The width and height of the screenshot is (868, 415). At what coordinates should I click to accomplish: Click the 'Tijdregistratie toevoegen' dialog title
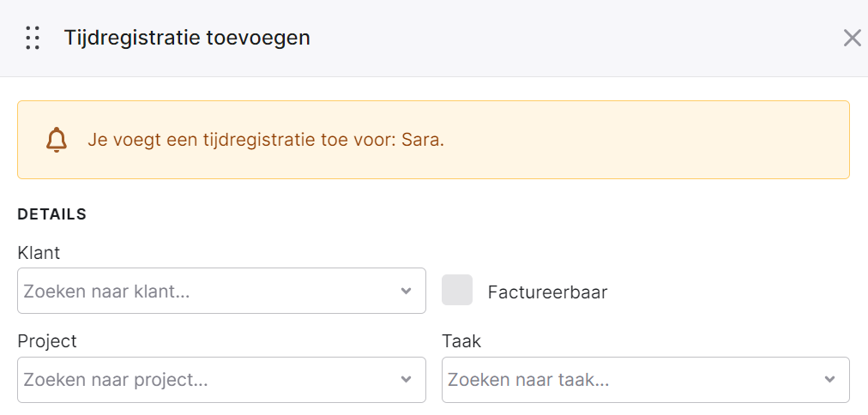pyautogui.click(x=187, y=38)
